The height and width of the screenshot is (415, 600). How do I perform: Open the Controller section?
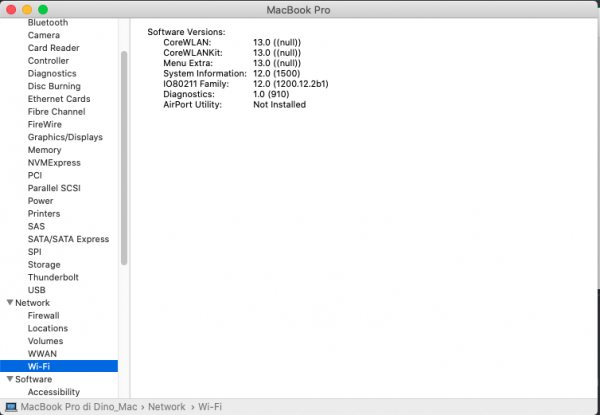click(48, 61)
